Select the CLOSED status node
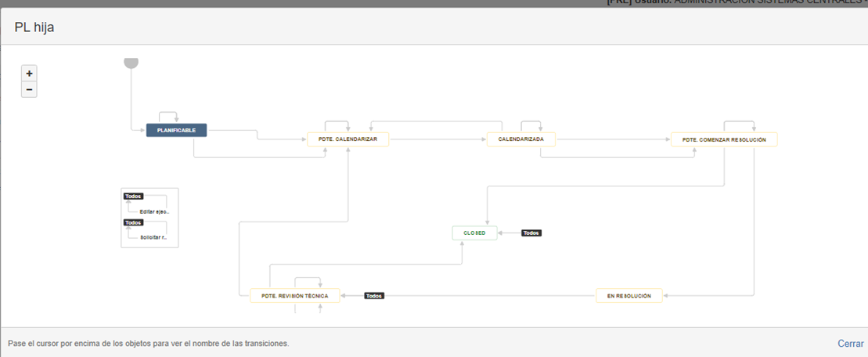This screenshot has width=868, height=357. (x=474, y=233)
